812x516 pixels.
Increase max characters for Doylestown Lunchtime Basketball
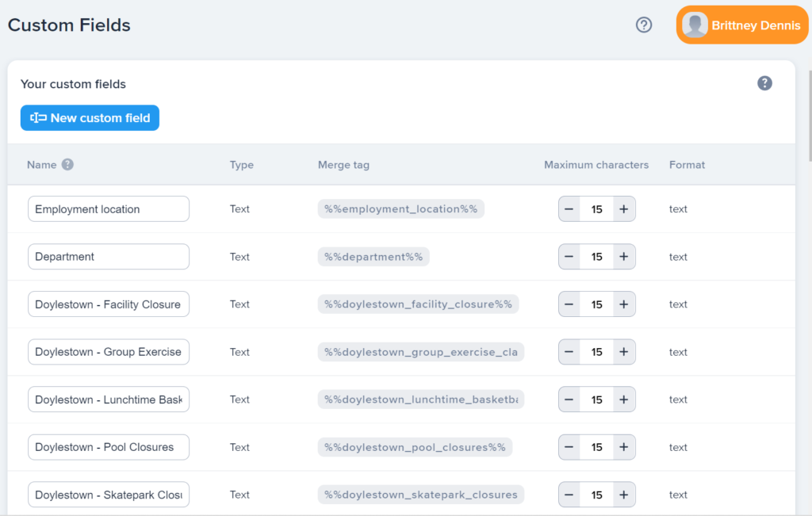click(624, 399)
